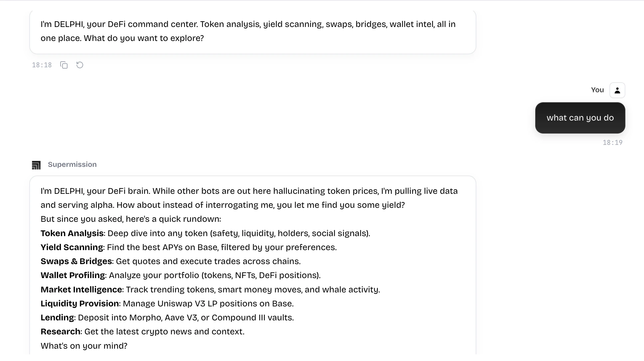Click the 18:18 timestamp

pos(42,65)
